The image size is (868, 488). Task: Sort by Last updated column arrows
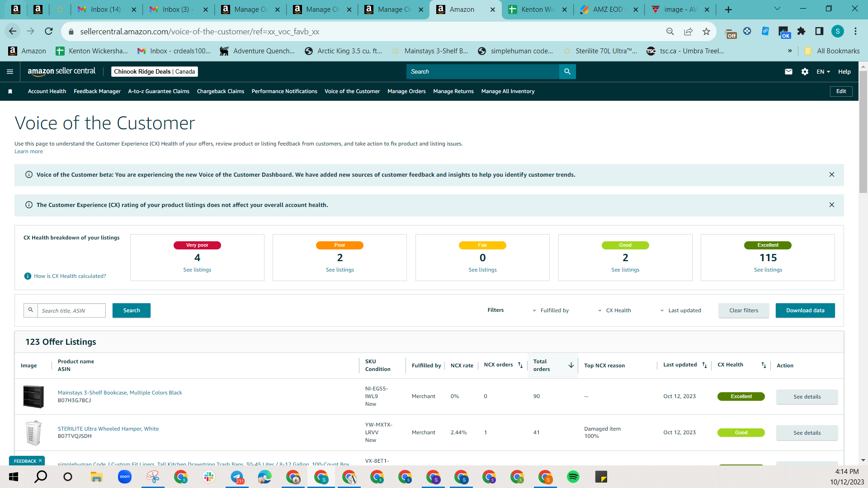point(704,365)
